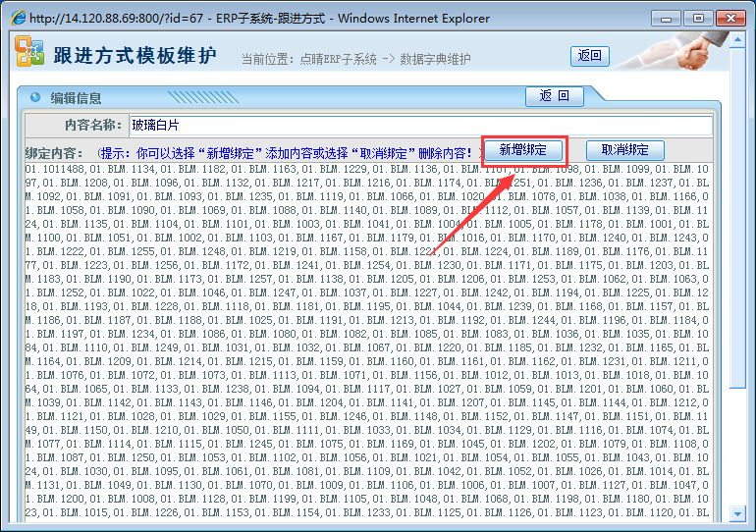Minimize the Internet Explorer window
This screenshot has height=532, width=756.
click(x=666, y=18)
